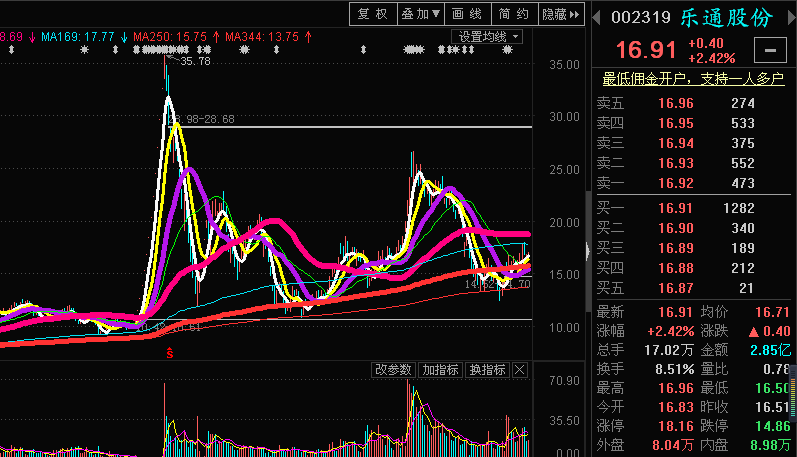797x457 pixels.
Task: Click the 涨幅 +2.42% value
Action: pos(670,331)
